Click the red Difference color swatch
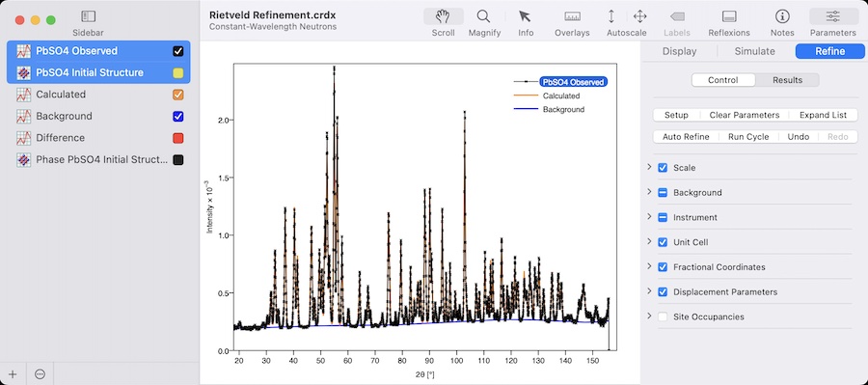Screen dimensions: 868x385 [178, 138]
